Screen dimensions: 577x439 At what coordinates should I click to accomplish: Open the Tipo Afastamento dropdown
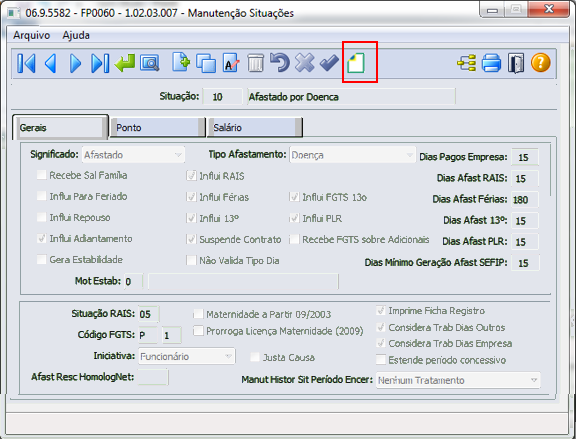click(x=353, y=155)
